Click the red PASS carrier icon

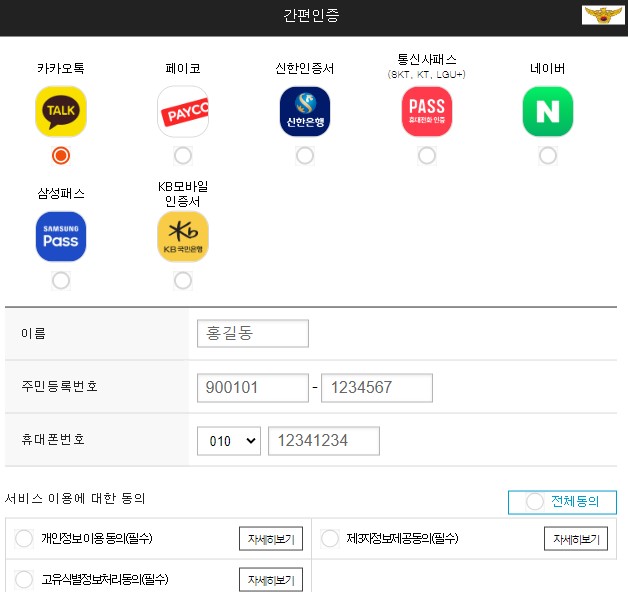tap(427, 111)
